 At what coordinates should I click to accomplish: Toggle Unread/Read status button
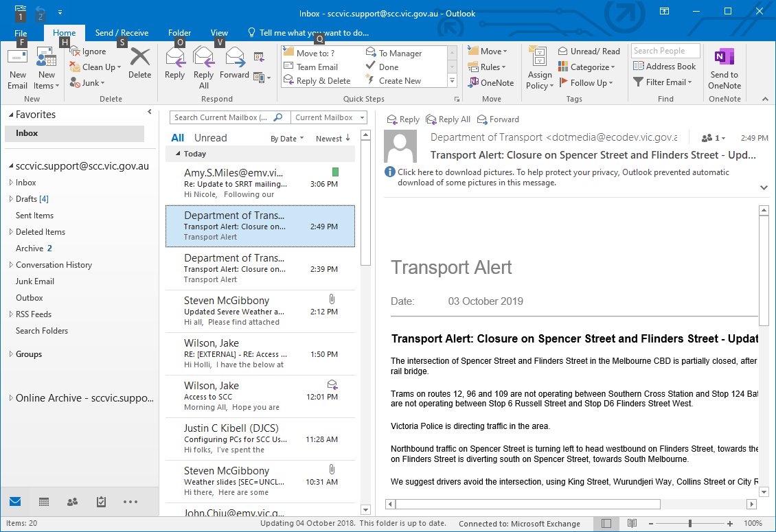589,51
